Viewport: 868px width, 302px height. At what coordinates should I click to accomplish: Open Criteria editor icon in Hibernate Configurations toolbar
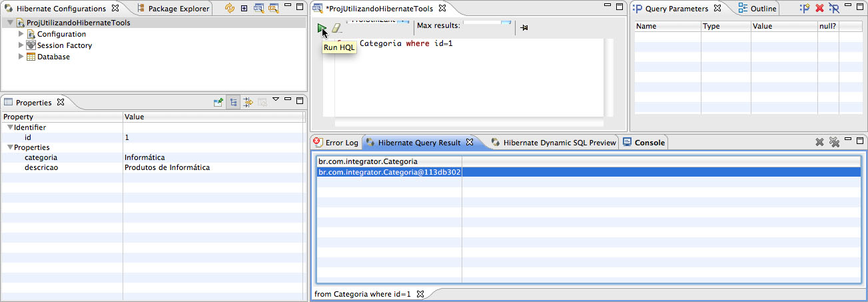tap(273, 9)
